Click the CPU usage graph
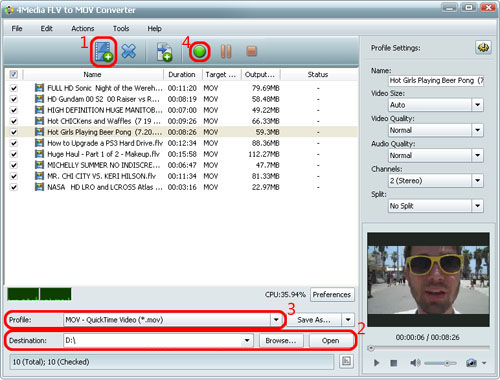The height and width of the screenshot is (380, 500). [39, 294]
